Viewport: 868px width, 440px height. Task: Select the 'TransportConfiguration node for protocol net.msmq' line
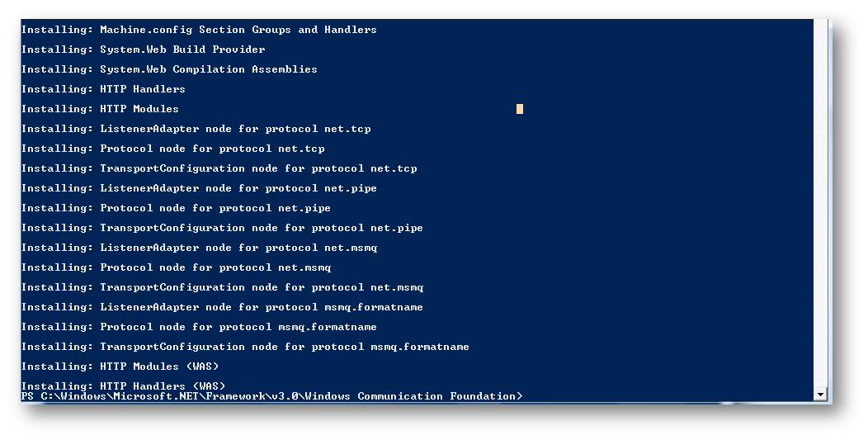point(222,287)
